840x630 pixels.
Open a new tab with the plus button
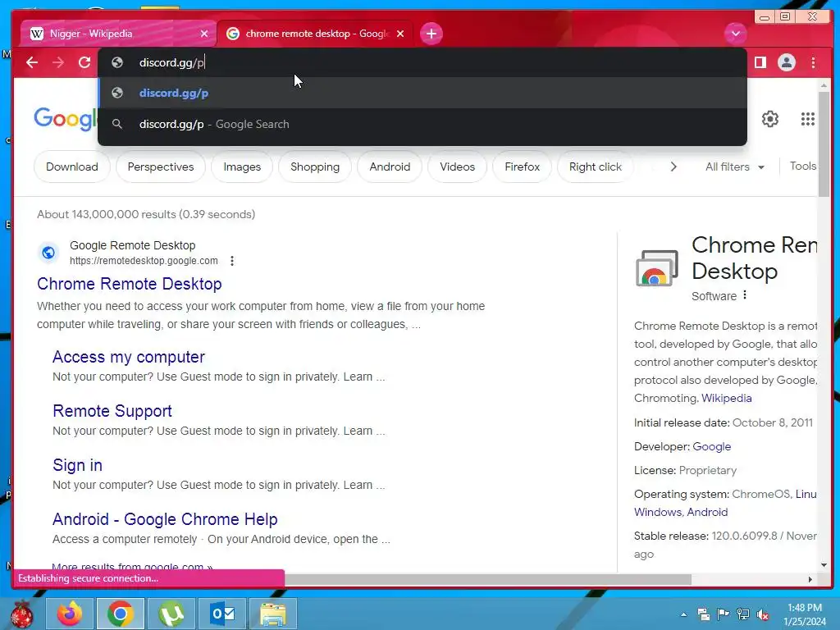pos(431,34)
